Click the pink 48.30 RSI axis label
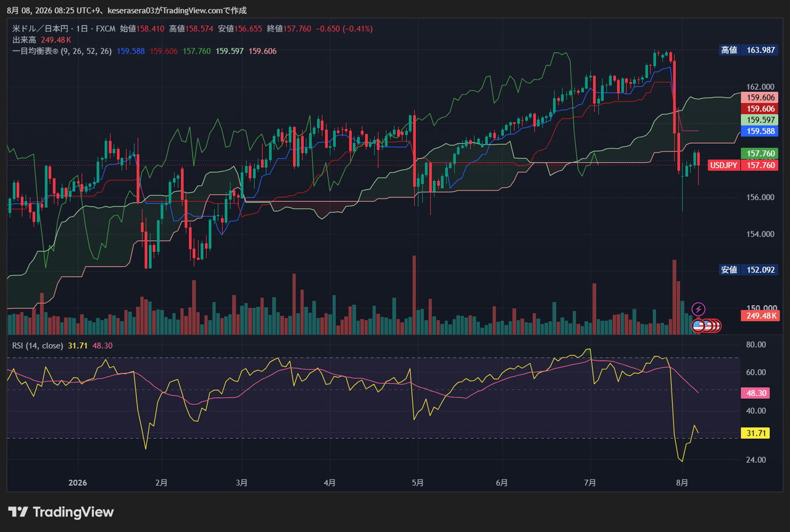The height and width of the screenshot is (532, 790). 755,393
